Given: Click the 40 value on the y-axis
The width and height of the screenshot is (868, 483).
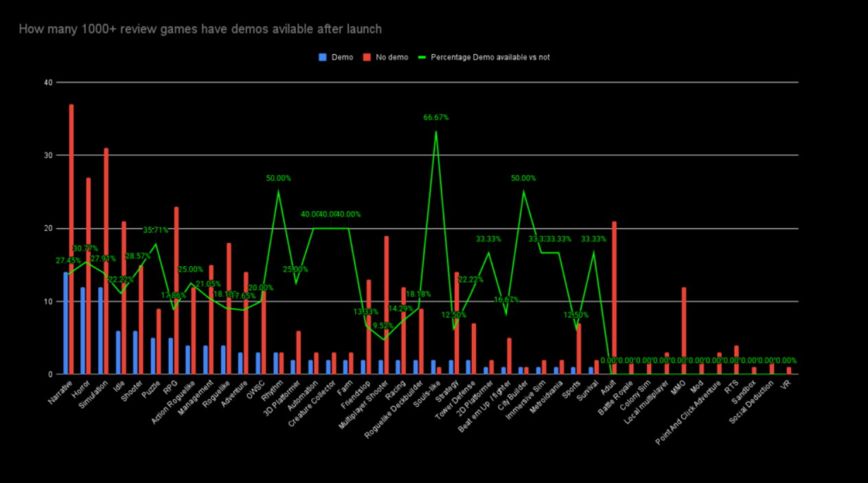Looking at the screenshot, I should click(47, 82).
